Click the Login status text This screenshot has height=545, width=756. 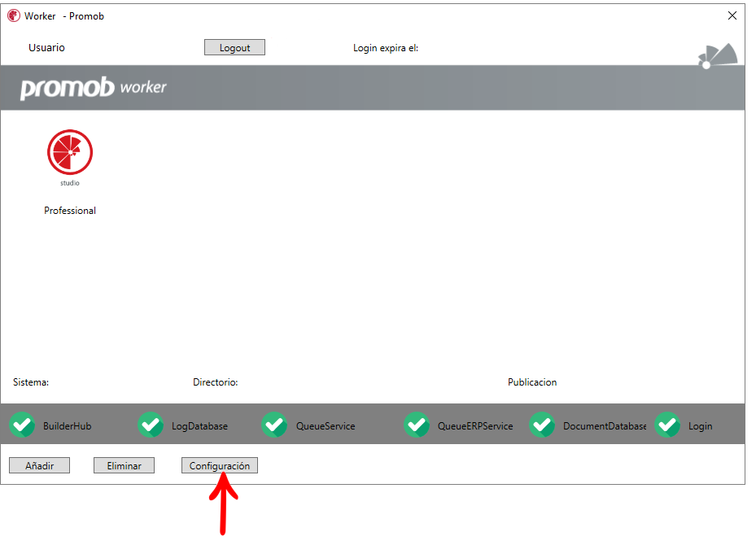[x=700, y=426]
